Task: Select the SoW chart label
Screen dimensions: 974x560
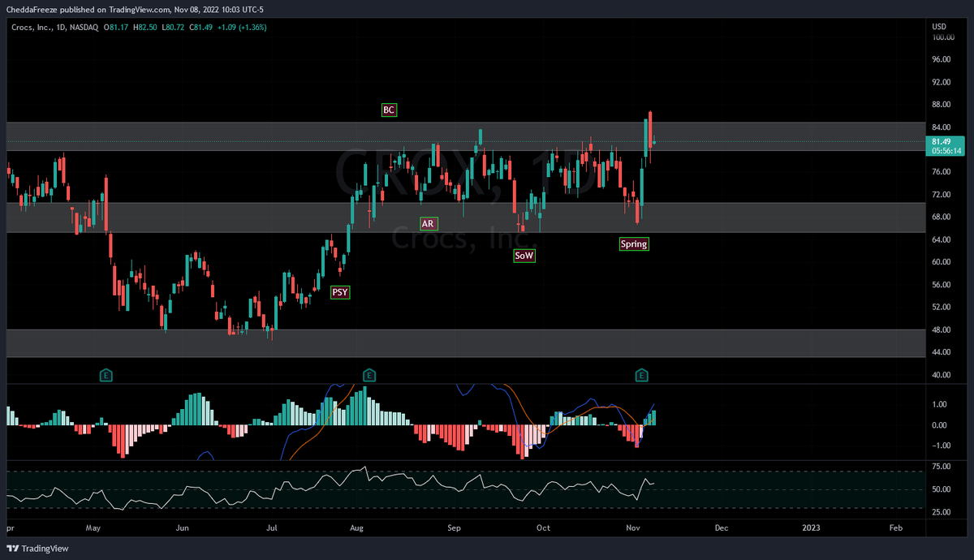Action: (525, 255)
